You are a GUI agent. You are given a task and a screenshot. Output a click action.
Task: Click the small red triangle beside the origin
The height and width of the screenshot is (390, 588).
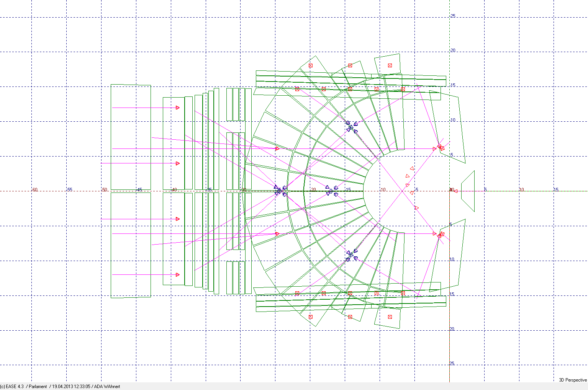(x=455, y=191)
